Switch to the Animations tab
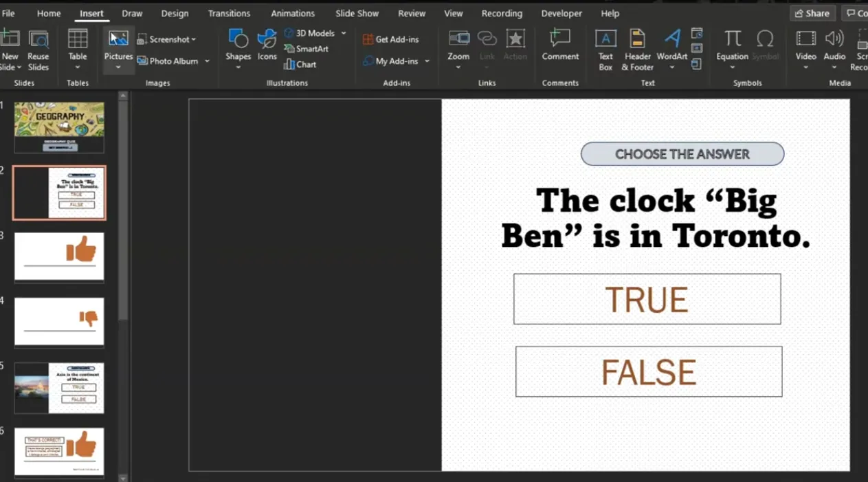 (x=292, y=13)
